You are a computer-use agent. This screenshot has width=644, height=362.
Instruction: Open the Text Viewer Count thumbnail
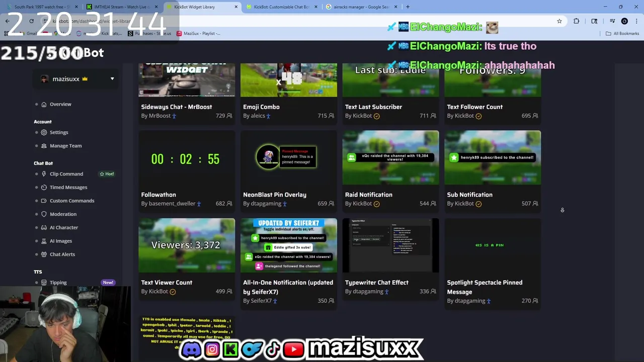pyautogui.click(x=187, y=245)
